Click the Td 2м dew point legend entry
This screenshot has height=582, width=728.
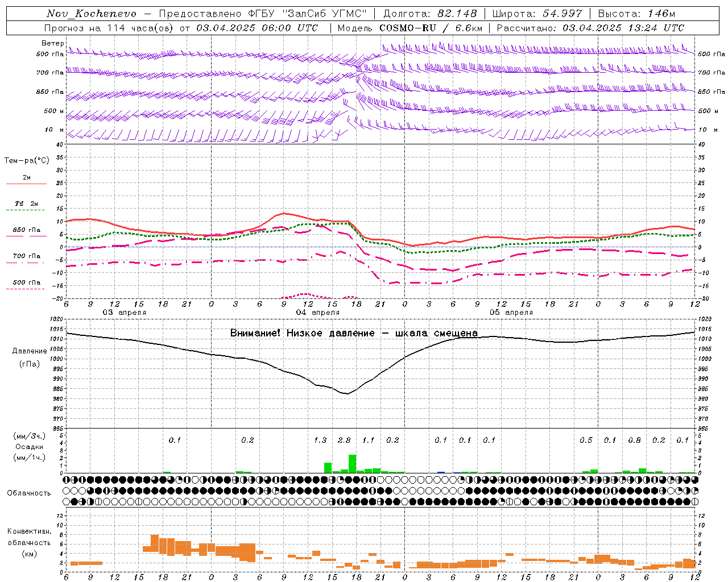click(x=27, y=203)
